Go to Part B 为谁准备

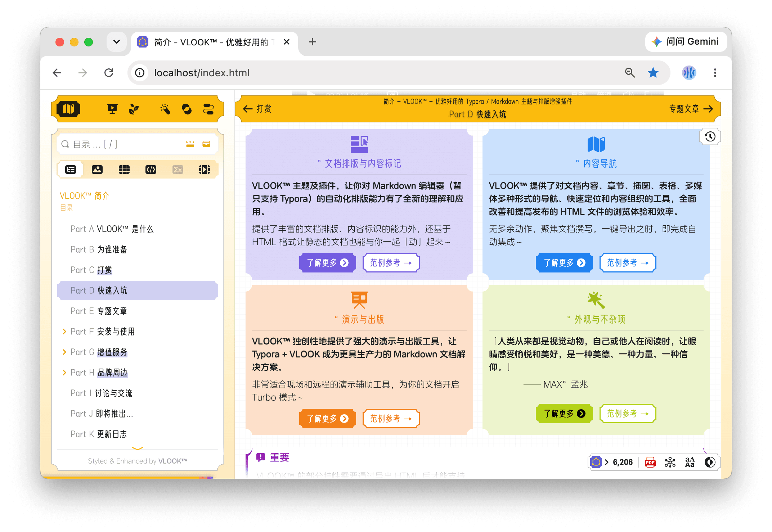(x=99, y=249)
